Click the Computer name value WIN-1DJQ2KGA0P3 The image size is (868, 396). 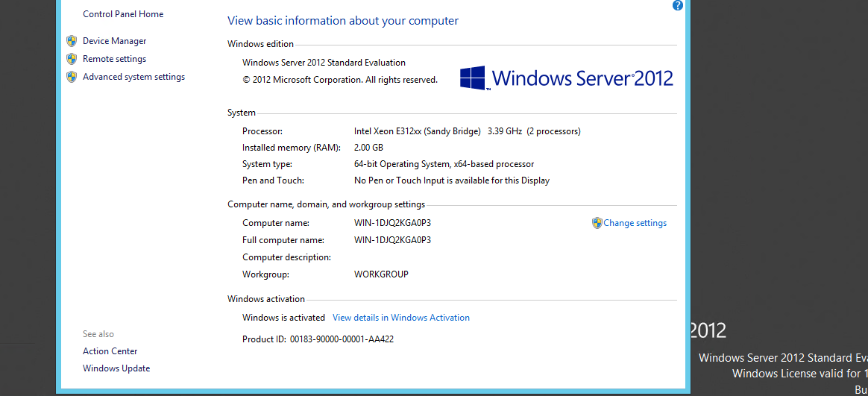coord(392,223)
